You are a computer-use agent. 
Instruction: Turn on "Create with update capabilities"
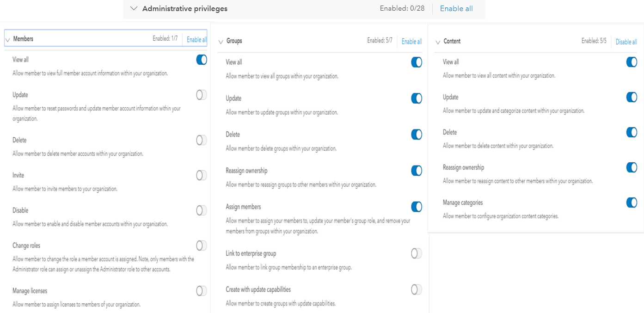(416, 289)
